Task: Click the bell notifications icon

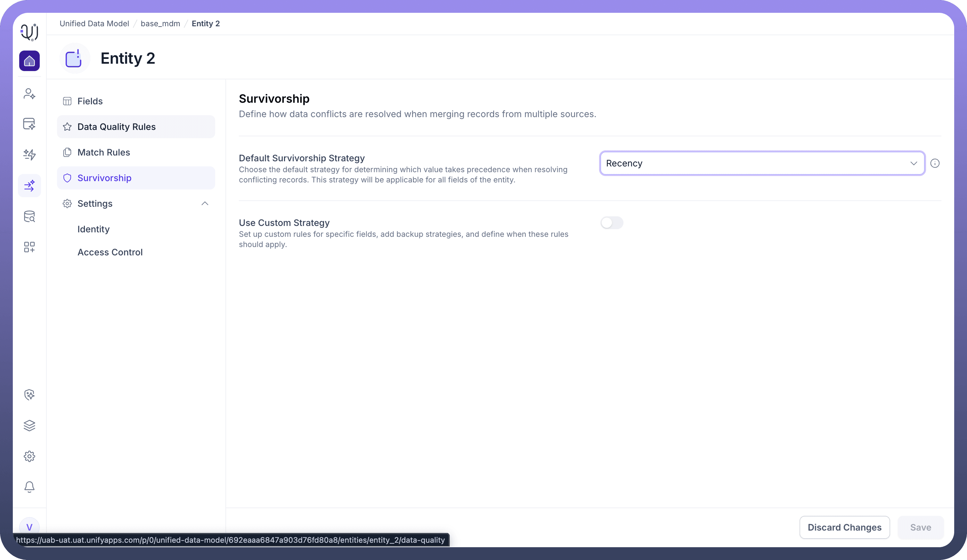Action: pos(29,487)
